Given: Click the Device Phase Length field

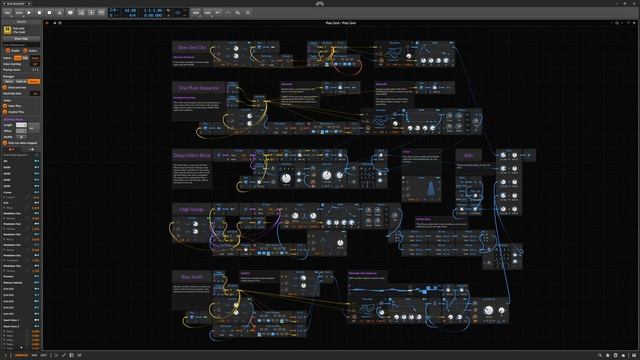Looking at the screenshot, I should (x=21, y=125).
